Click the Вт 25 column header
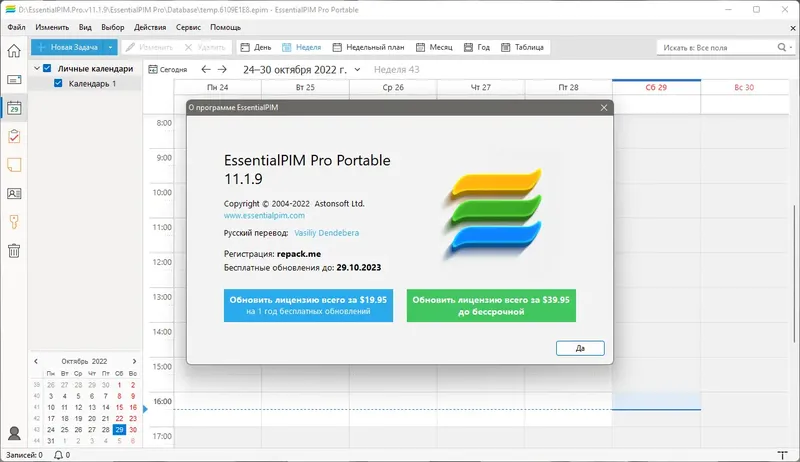Image resolution: width=800 pixels, height=462 pixels. point(305,87)
